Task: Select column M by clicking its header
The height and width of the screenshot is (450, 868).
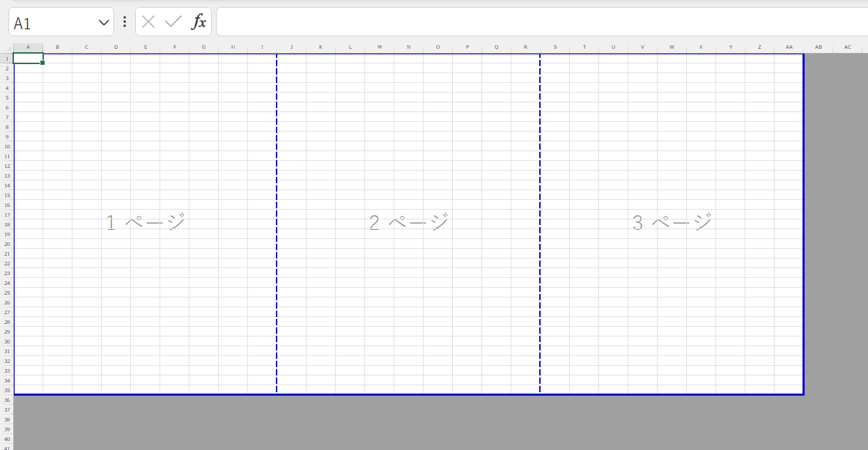Action: pyautogui.click(x=379, y=47)
